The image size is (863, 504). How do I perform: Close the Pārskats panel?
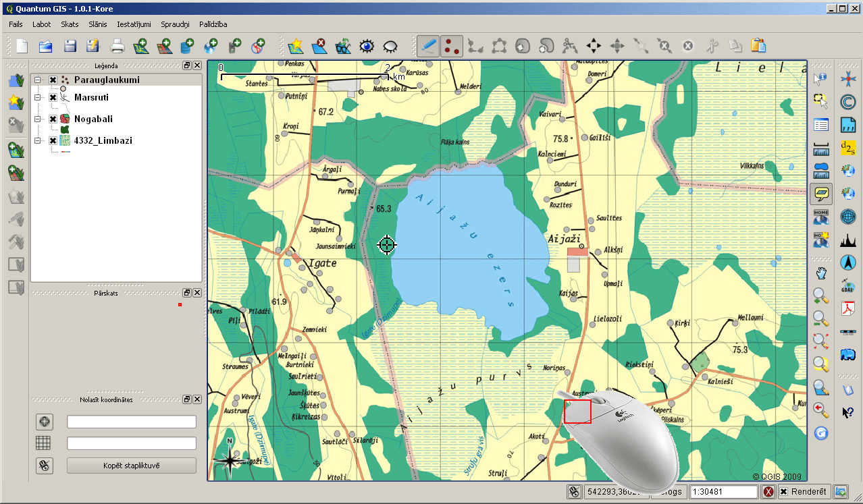pos(197,293)
